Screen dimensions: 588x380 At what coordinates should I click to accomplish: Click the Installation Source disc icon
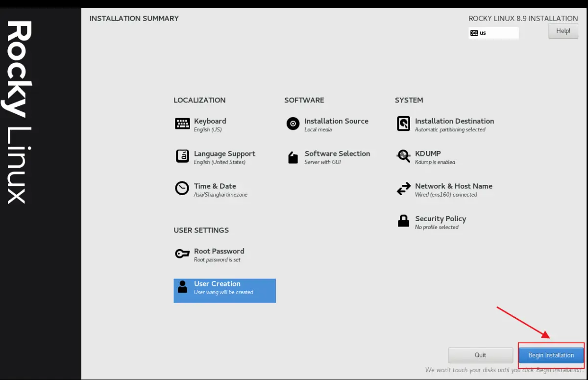(293, 124)
